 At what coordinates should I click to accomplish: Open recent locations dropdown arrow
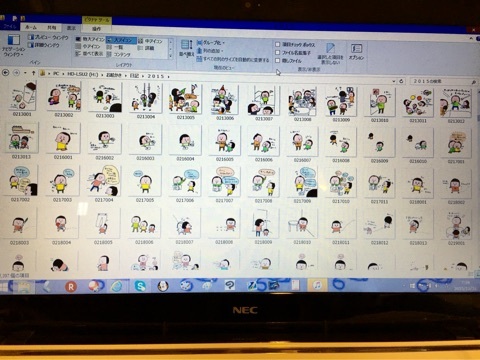coord(25,73)
